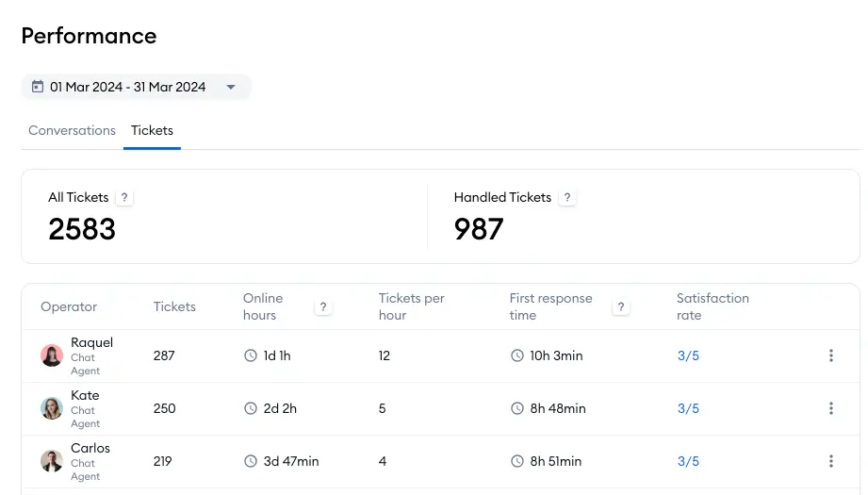Screen dimensions: 868x495
Task: Click Kate's avatar picture
Action: click(x=52, y=408)
